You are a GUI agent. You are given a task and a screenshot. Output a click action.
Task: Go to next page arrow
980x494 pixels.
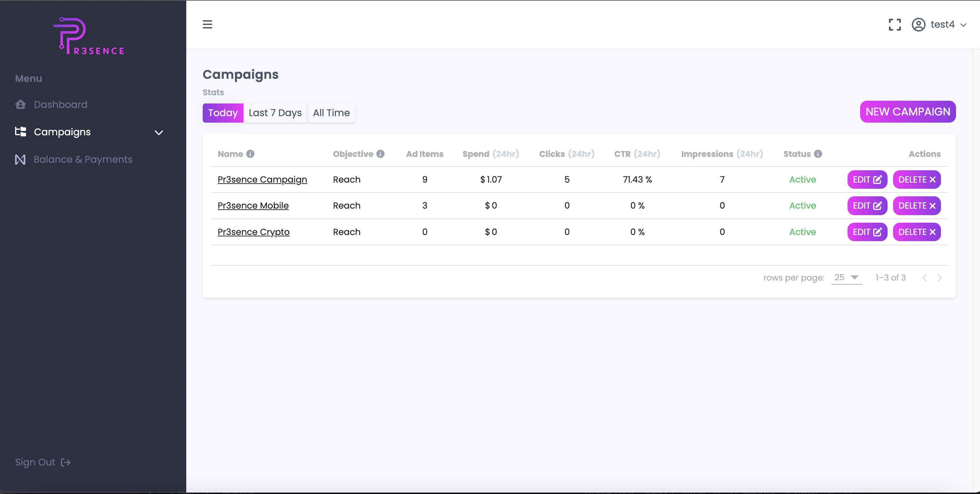tap(939, 278)
